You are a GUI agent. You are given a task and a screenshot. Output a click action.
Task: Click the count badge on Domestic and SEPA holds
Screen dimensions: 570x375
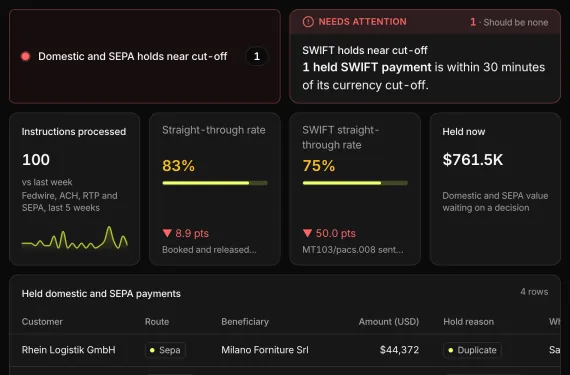(x=257, y=56)
